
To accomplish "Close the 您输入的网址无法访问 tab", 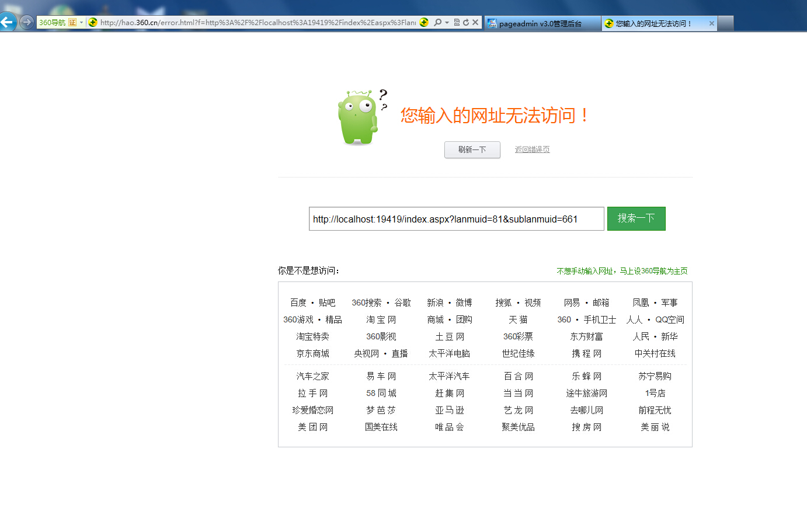I will tap(711, 23).
